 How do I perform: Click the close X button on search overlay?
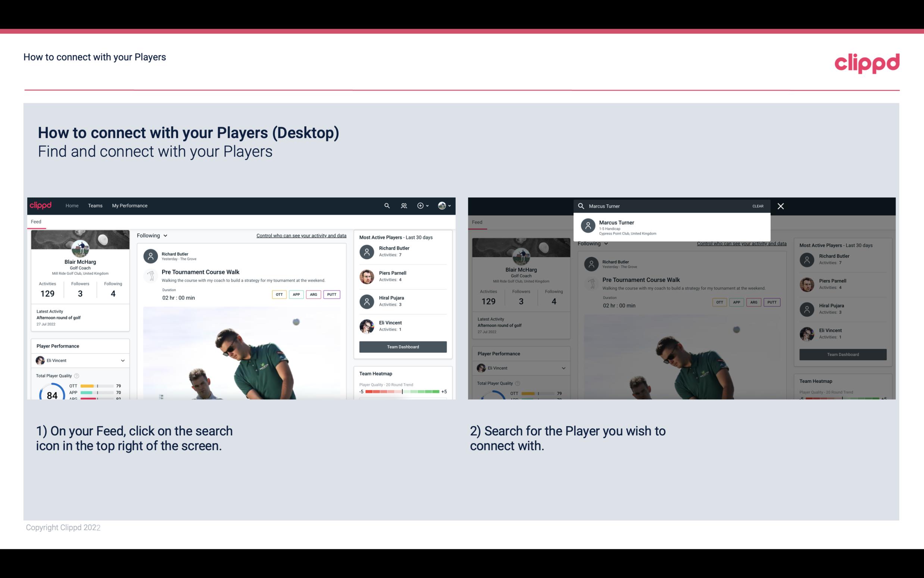pos(780,206)
